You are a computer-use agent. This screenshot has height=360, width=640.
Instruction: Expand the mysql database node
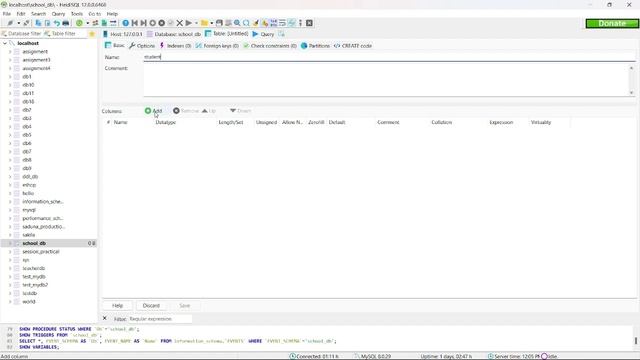(10, 210)
